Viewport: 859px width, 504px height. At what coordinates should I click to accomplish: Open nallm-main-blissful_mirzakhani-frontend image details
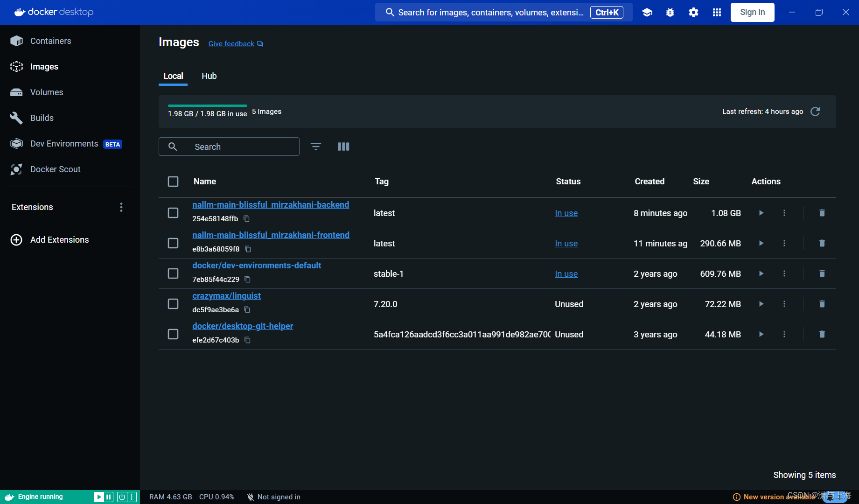[271, 235]
